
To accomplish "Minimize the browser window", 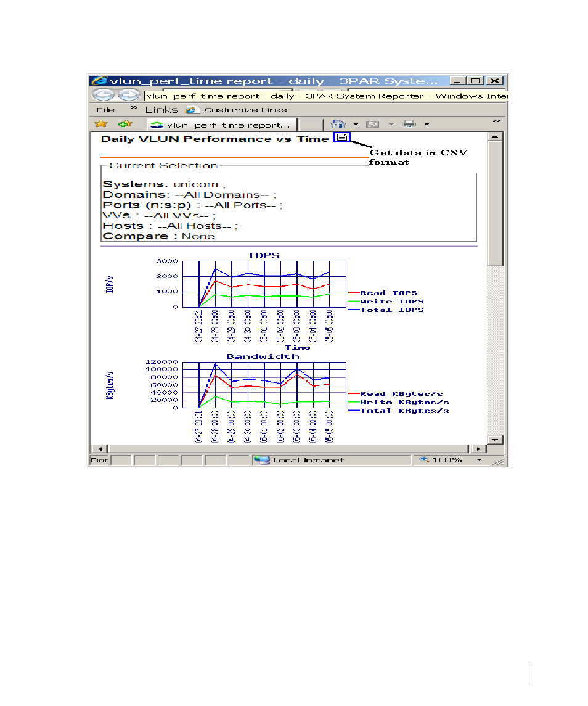I will point(457,81).
